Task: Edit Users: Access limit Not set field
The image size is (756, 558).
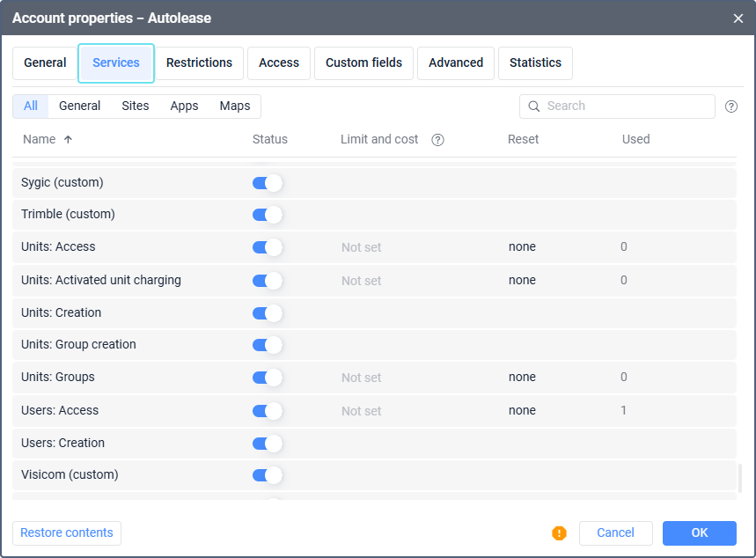Action: tap(361, 411)
